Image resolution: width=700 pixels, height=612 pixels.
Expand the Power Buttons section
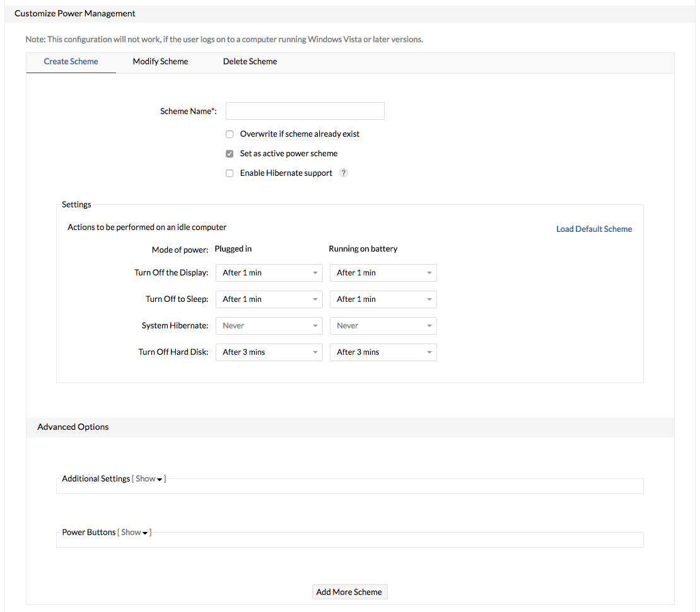pyautogui.click(x=134, y=532)
